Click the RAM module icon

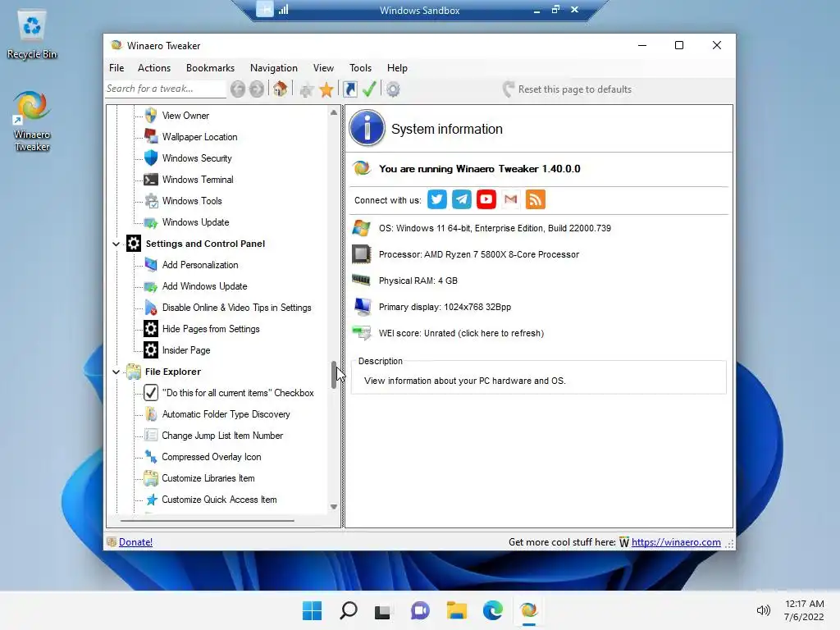coord(361,281)
